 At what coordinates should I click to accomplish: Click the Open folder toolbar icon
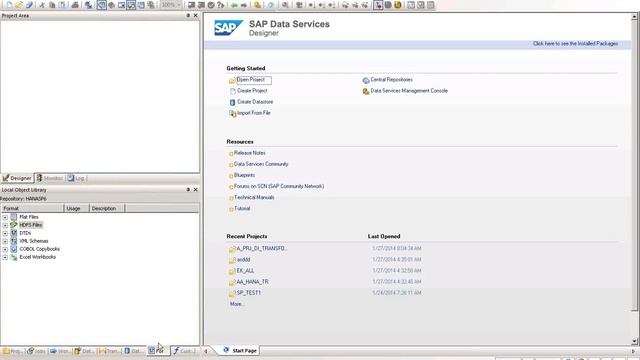point(19,5)
